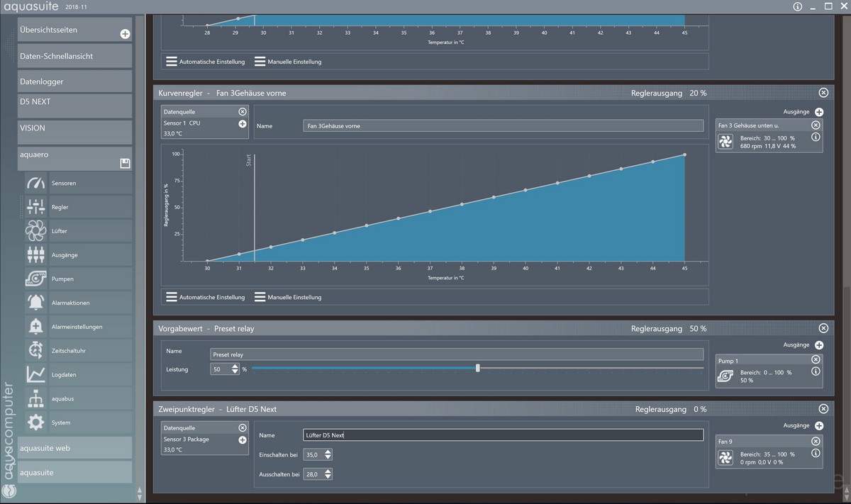This screenshot has height=504, width=851.
Task: Remove the Vorgabewert Preset relay controller
Action: pyautogui.click(x=823, y=328)
